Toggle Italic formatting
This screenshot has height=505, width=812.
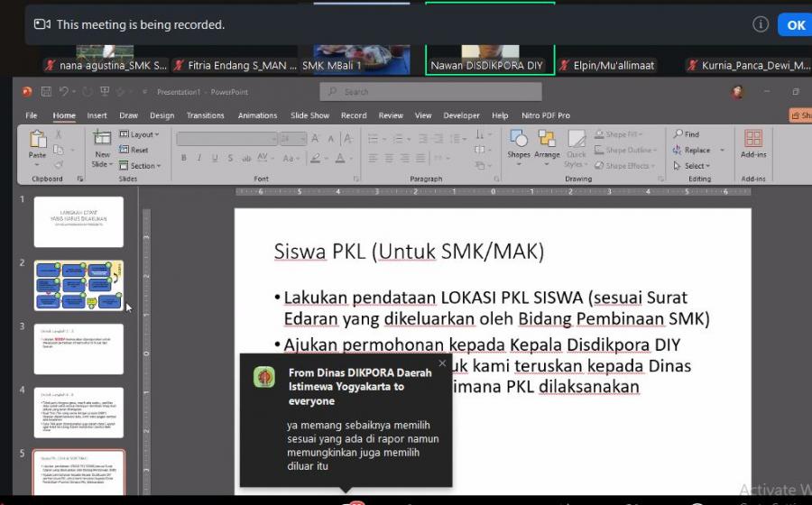(198, 158)
